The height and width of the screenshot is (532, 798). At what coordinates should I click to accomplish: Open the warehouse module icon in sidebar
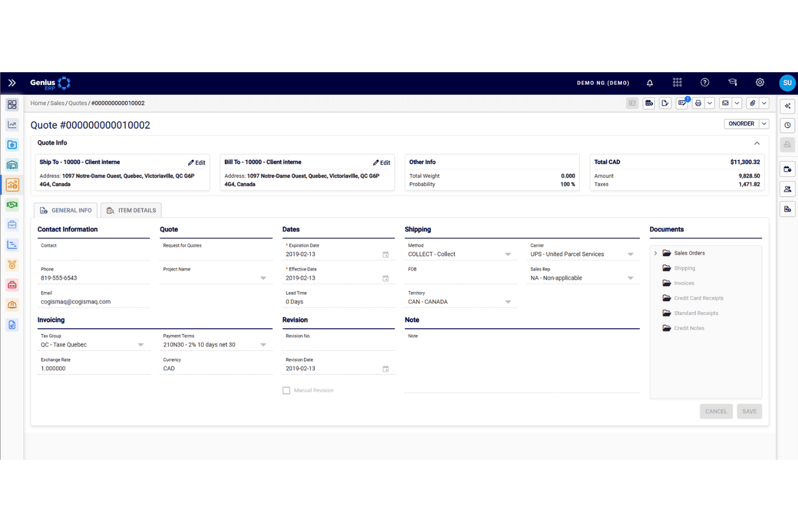click(x=12, y=165)
